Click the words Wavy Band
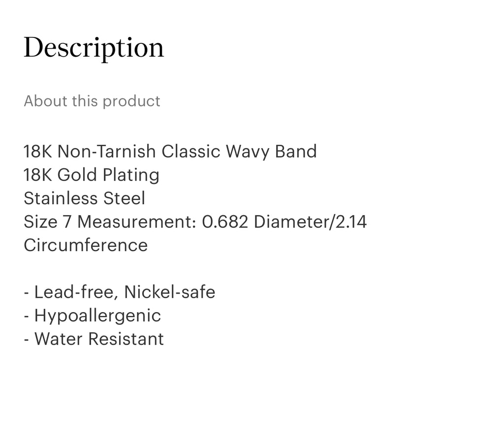The height and width of the screenshot is (439, 504). pos(271,151)
